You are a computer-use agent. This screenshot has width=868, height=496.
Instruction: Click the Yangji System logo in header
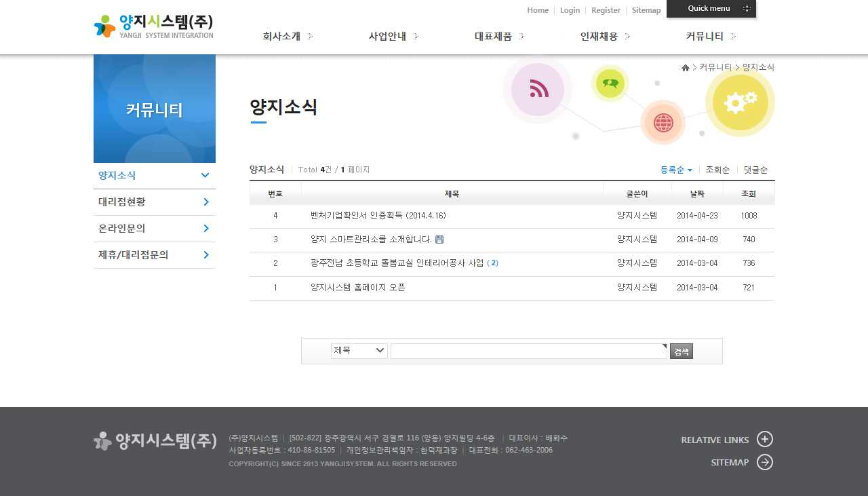coord(153,26)
